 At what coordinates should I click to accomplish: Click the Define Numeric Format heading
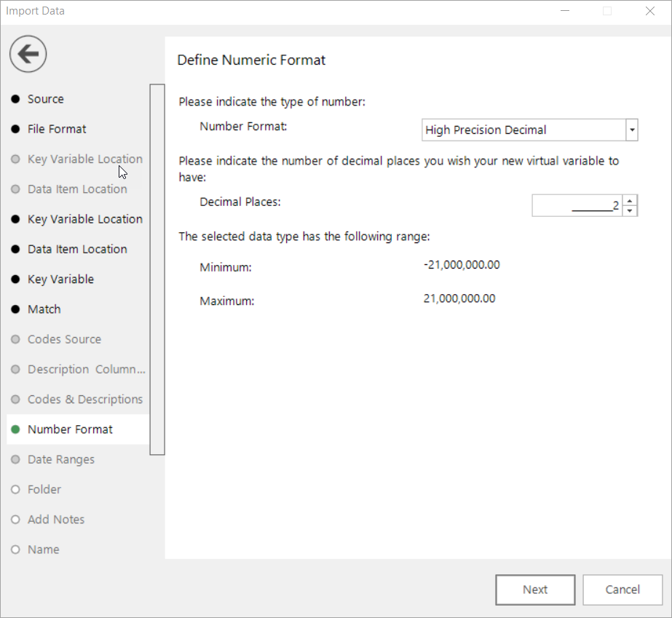[x=251, y=60]
